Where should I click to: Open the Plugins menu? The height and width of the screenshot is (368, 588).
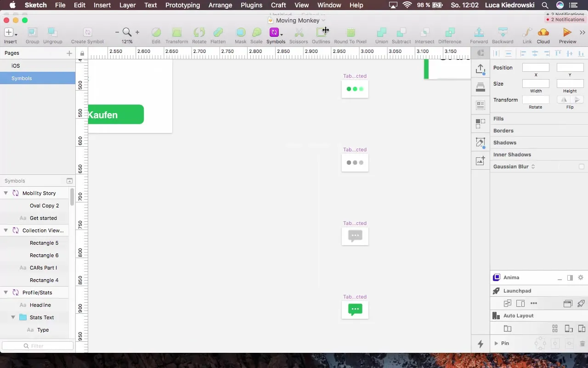(251, 5)
